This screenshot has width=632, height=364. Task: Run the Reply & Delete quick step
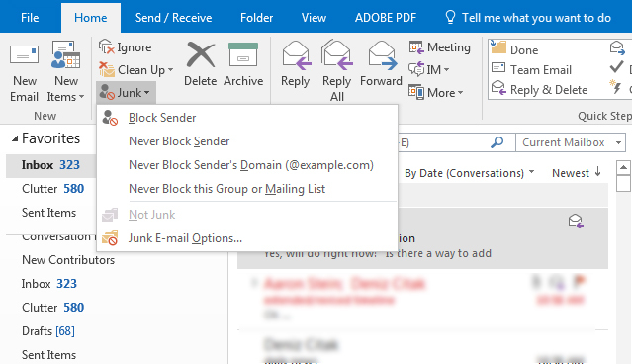[x=539, y=89]
